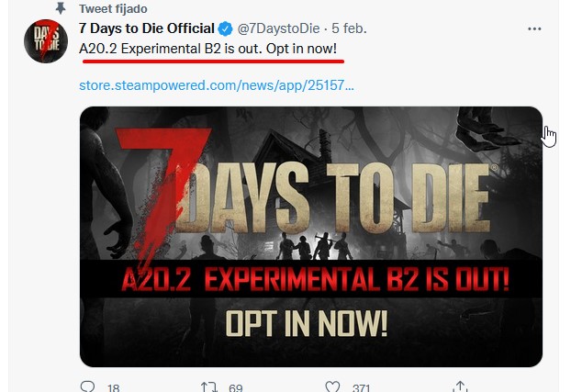Open the store.steampowered.com news link
Viewport: 571px width, 392px height.
point(217,86)
